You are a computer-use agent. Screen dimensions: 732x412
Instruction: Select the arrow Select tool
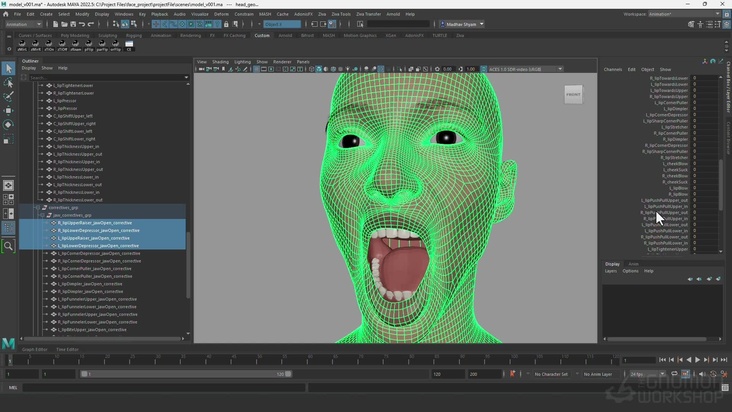pos(8,69)
